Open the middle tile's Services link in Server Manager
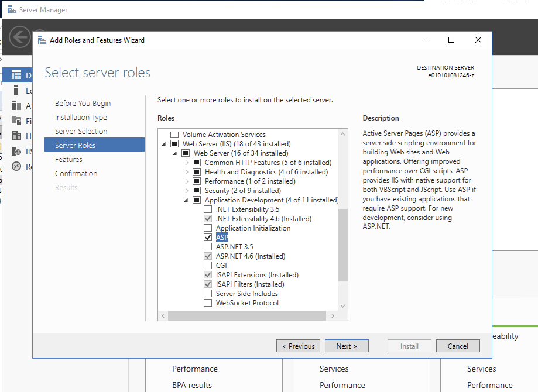This screenshot has height=392, width=538. tap(334, 369)
